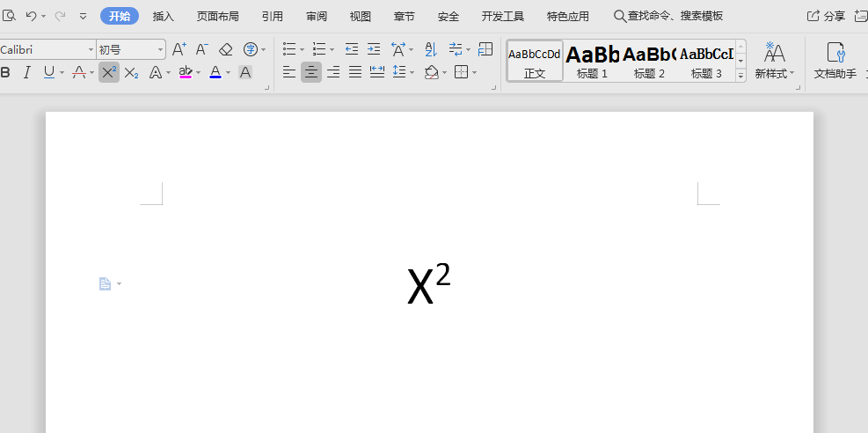868x433 pixels.
Task: Click the clear formatting eraser icon
Action: pos(226,49)
